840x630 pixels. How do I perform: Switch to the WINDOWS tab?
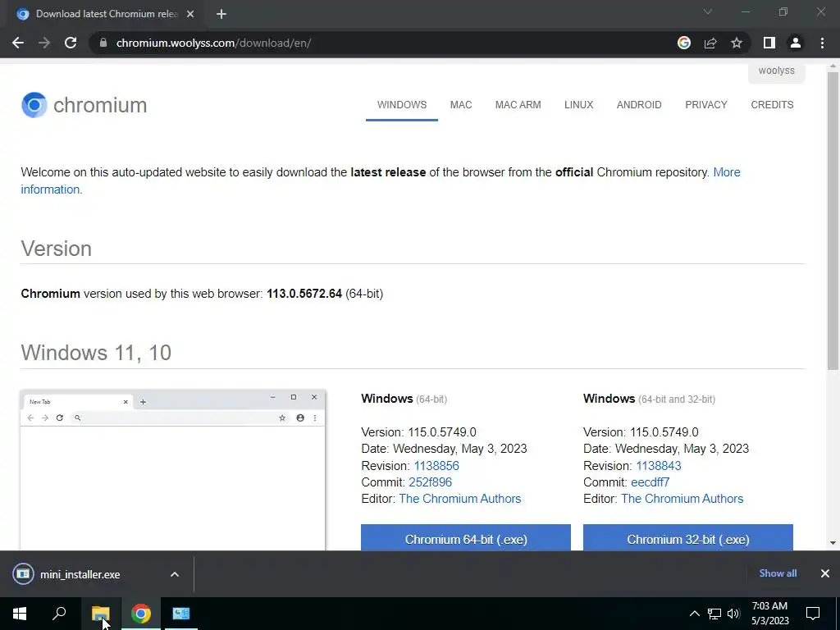coord(402,105)
